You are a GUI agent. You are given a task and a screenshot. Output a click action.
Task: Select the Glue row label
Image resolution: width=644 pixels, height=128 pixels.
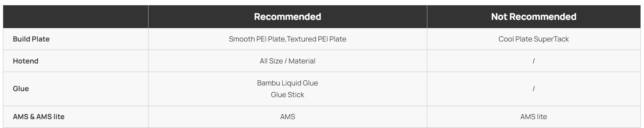pyautogui.click(x=21, y=89)
